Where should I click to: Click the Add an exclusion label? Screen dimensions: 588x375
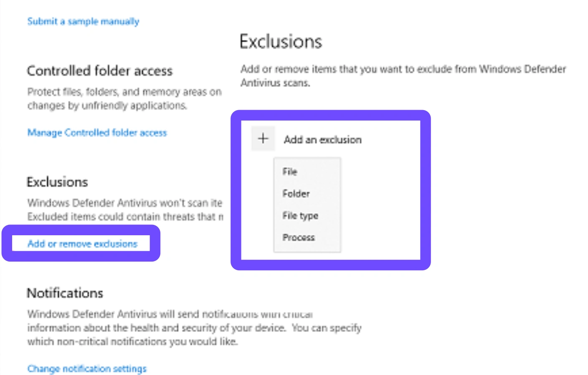[323, 140]
